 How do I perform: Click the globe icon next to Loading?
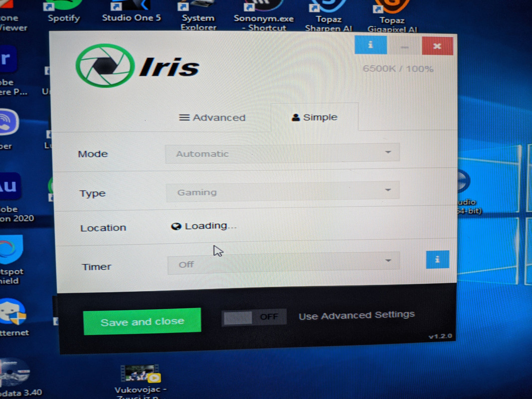coord(176,226)
